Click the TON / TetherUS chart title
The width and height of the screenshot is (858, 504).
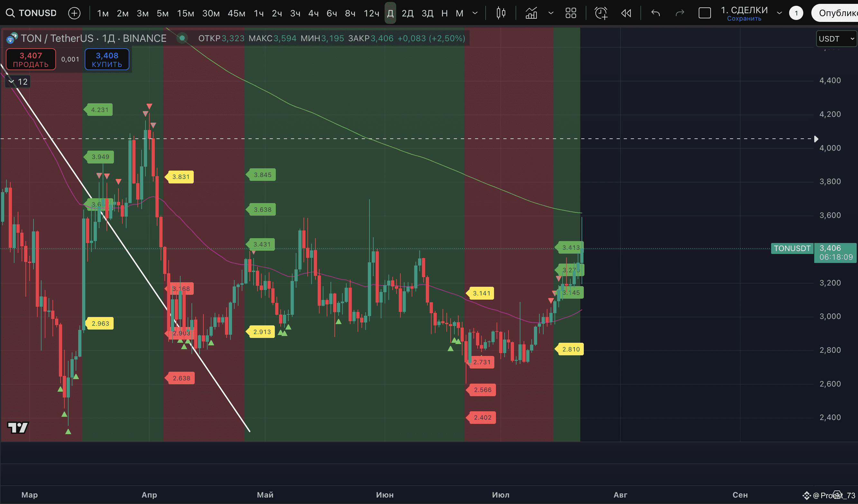tap(94, 38)
